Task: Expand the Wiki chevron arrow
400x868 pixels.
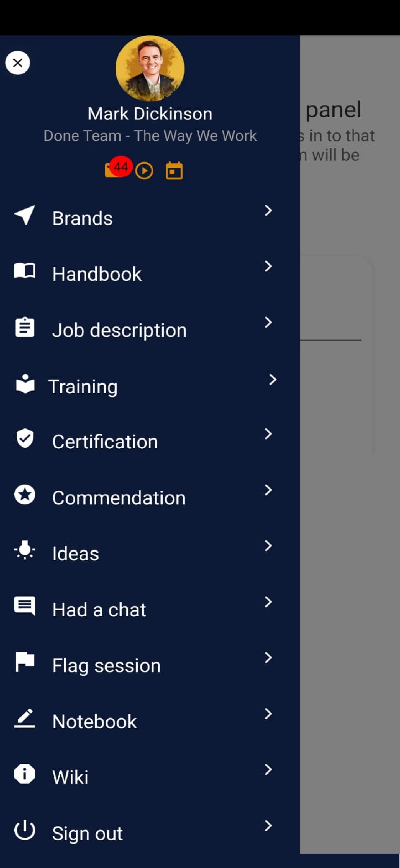Action: (268, 770)
